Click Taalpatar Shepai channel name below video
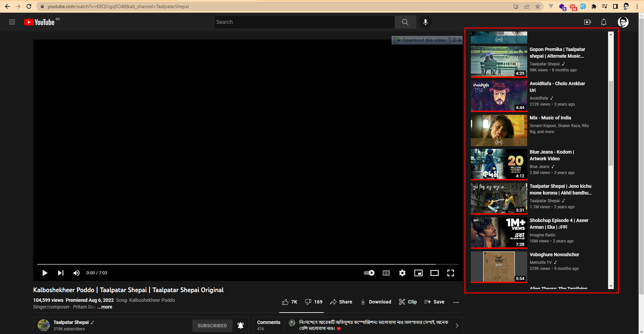Viewport: 644px width, 334px height. 71,322
